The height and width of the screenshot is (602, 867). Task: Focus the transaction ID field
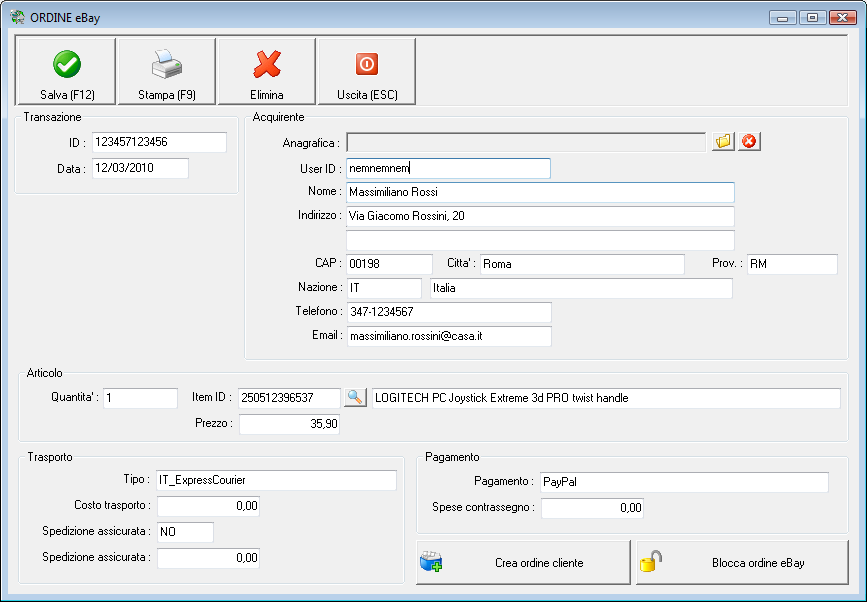[x=159, y=142]
